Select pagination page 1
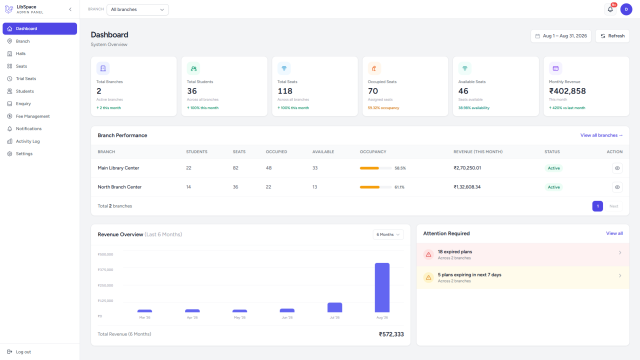640x360 pixels. 598,206
